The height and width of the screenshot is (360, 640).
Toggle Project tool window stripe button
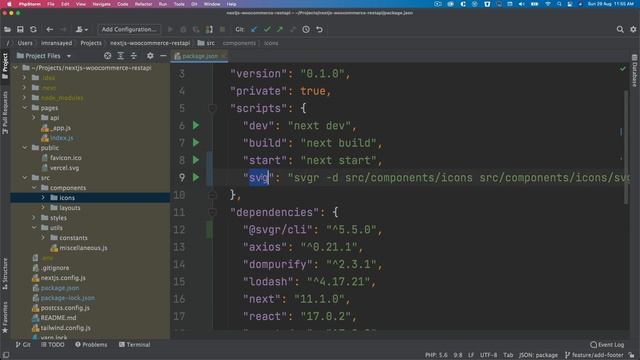click(5, 66)
